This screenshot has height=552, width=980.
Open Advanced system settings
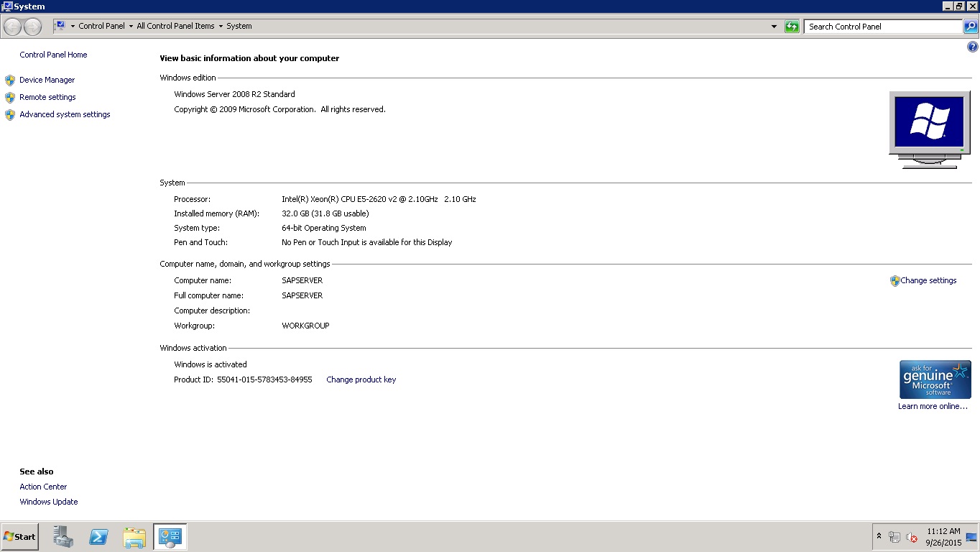click(x=65, y=114)
